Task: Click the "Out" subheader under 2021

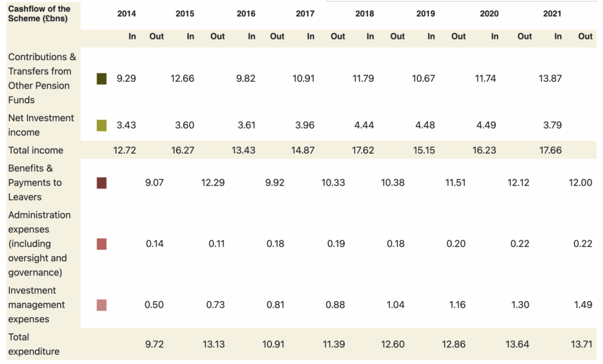Action: 585,36
